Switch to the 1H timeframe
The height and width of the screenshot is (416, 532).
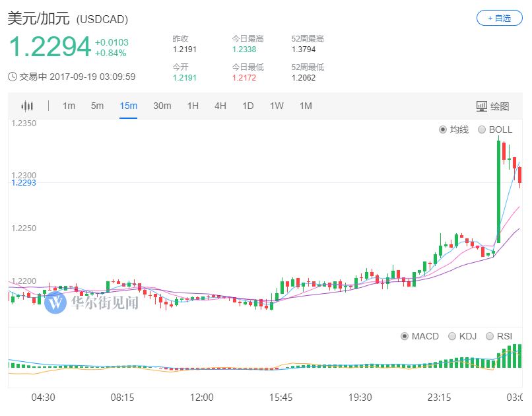(x=193, y=106)
